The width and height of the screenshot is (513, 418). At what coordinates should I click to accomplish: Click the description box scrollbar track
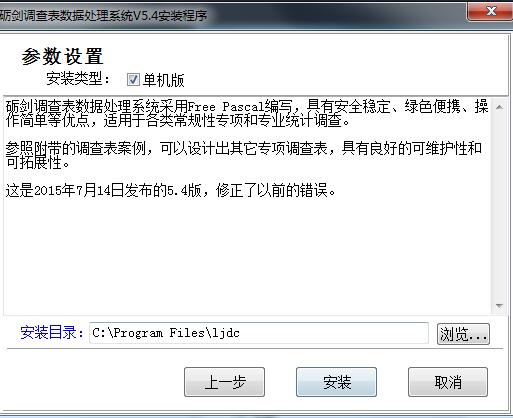[x=499, y=207]
